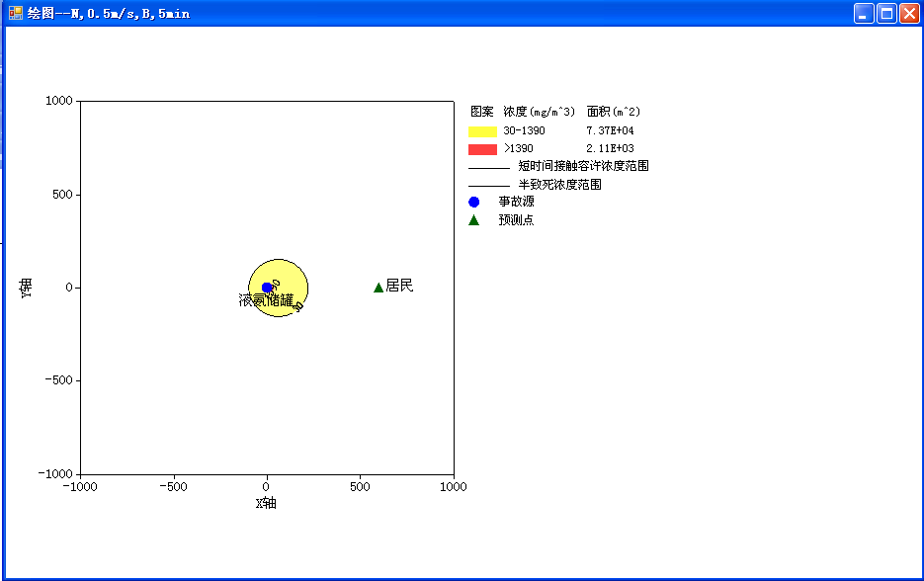
Task: Click the 短时间接触容许浓度范围 legend text
Action: (x=583, y=166)
